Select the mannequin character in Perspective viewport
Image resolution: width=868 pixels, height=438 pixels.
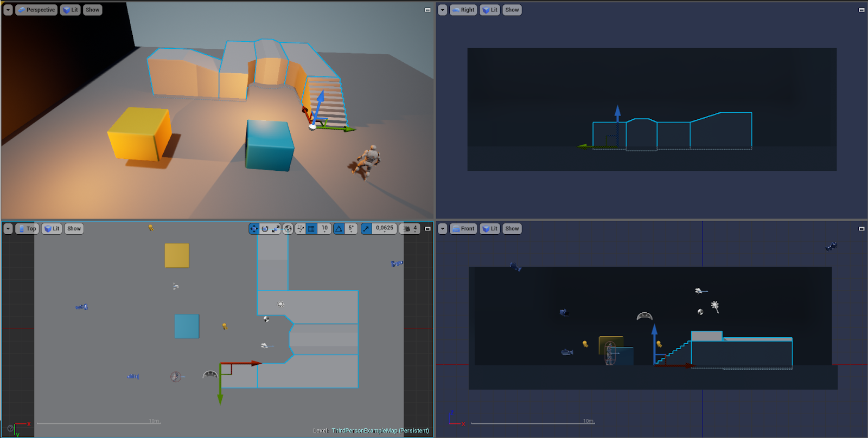(368, 161)
